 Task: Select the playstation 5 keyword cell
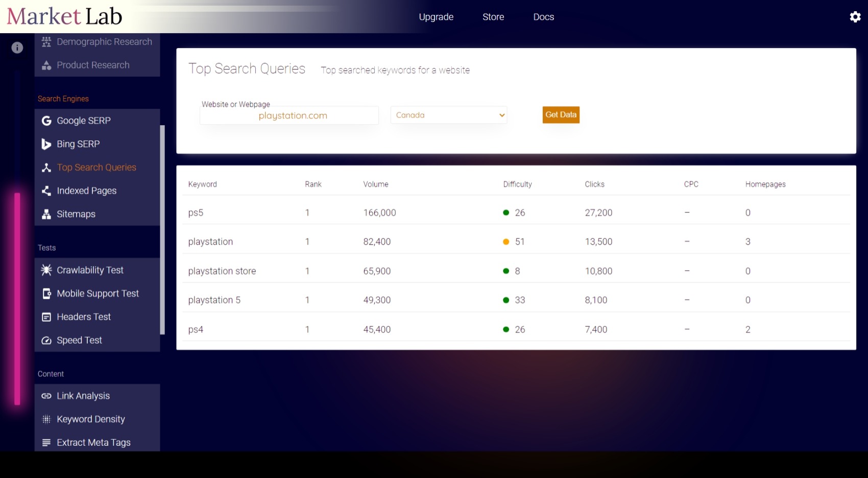coord(214,300)
